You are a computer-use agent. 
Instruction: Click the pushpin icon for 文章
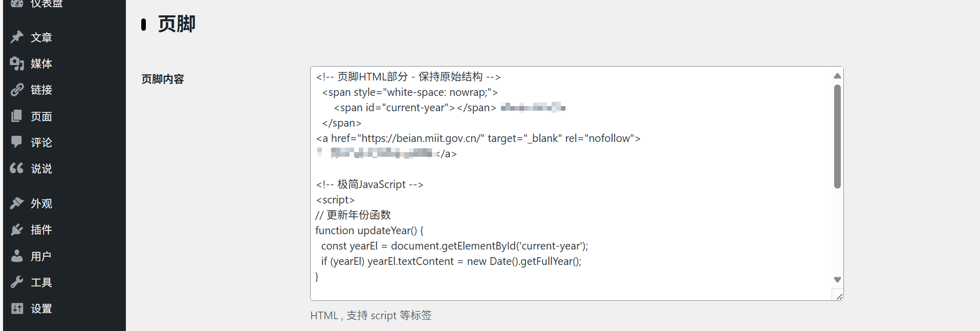[17, 37]
